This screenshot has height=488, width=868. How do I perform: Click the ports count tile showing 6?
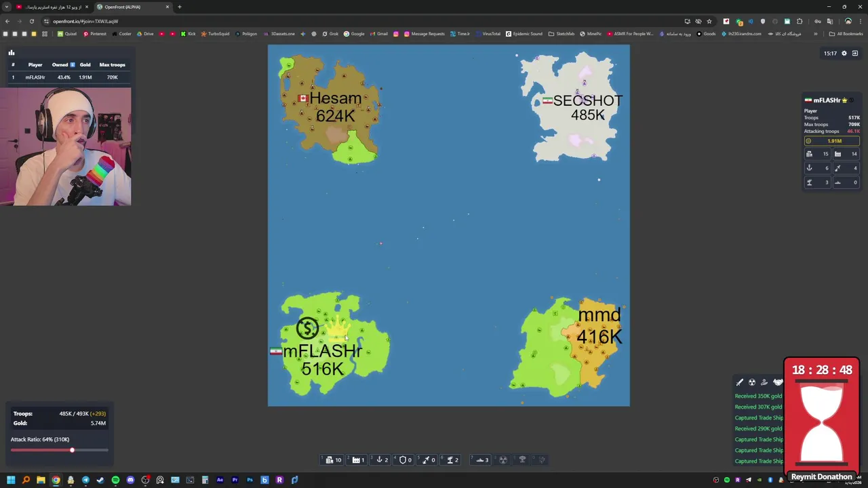click(x=817, y=168)
